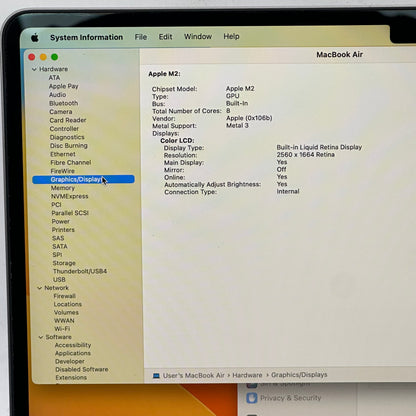Click the Internal connection type value
This screenshot has width=416, height=416.
(288, 191)
